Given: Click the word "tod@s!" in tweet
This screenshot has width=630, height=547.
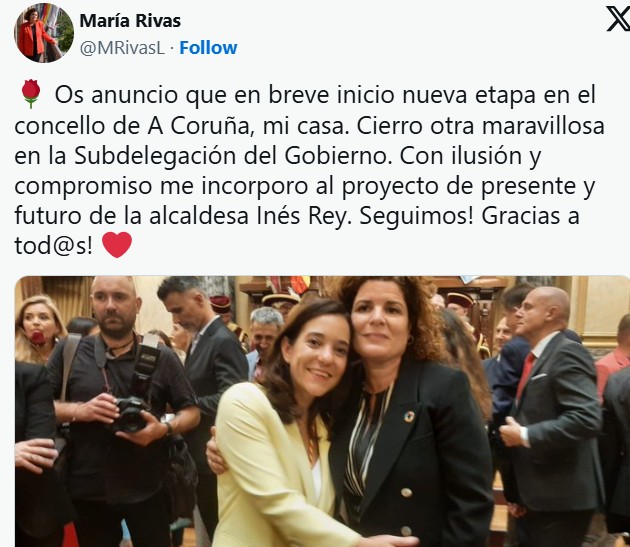Looking at the screenshot, I should tap(53, 246).
